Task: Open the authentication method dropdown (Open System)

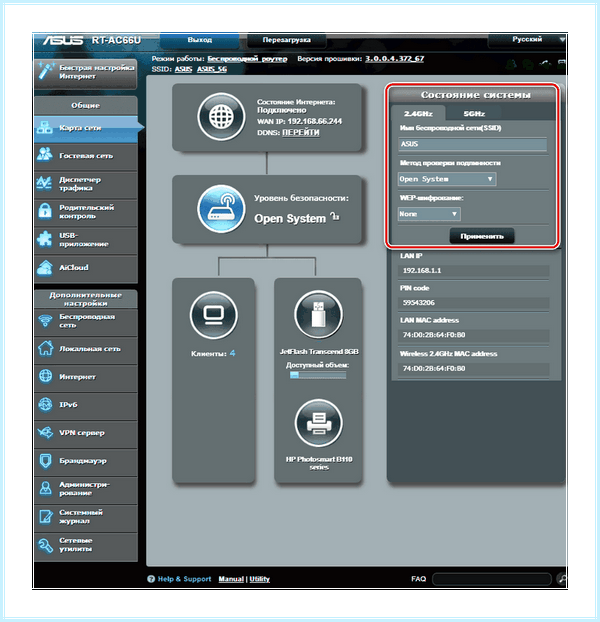Action: click(447, 179)
